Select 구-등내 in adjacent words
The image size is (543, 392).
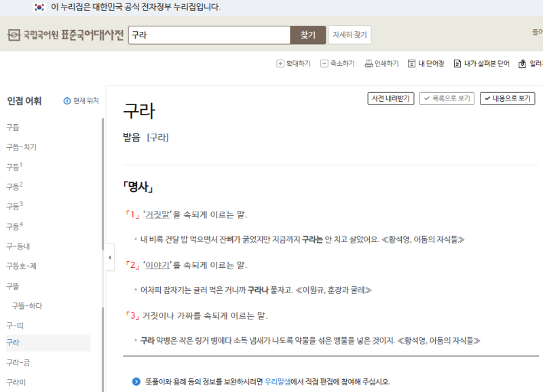tap(18, 246)
